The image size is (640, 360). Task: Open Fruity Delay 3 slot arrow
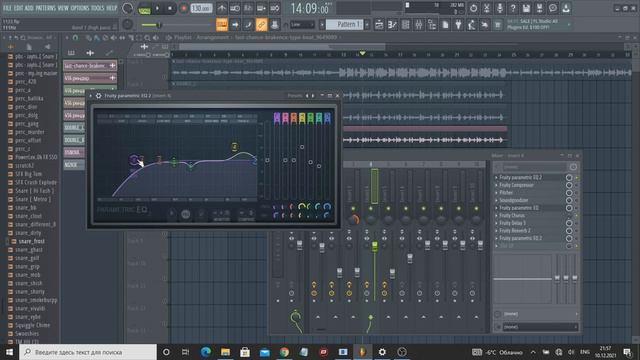496,223
